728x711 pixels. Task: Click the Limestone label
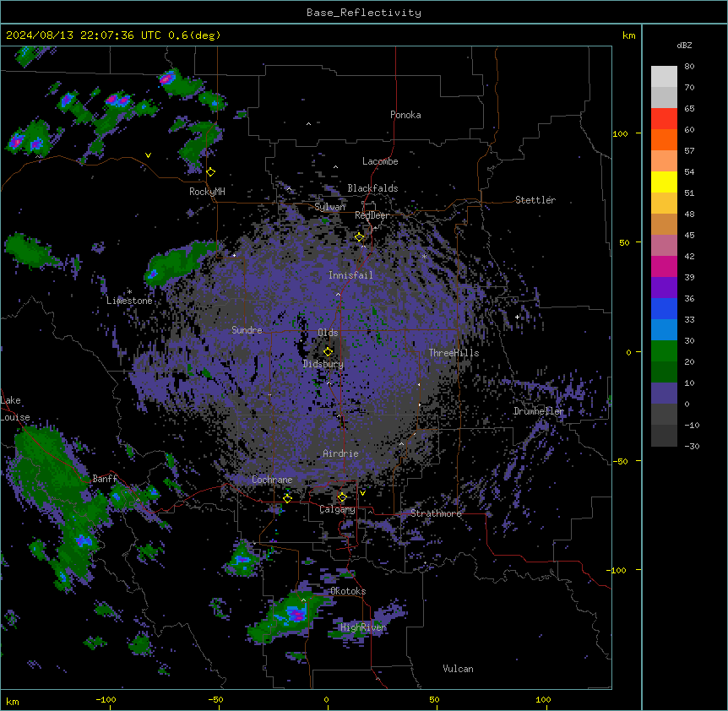coord(129,301)
